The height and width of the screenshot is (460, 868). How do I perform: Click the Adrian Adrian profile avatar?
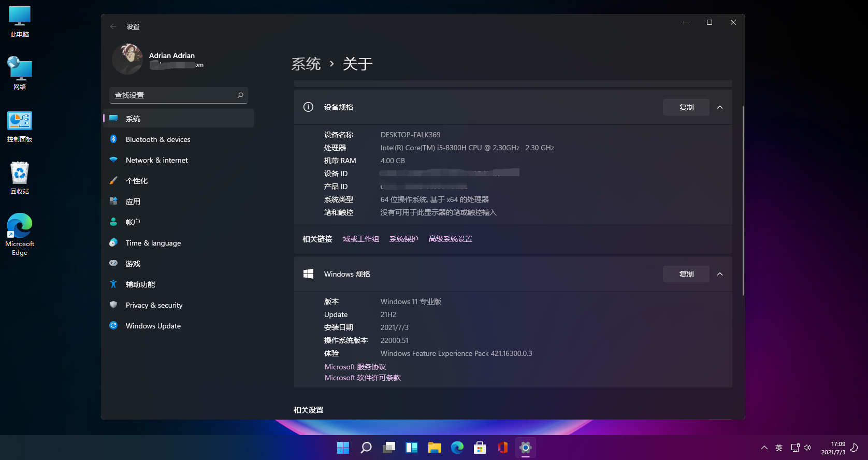click(127, 59)
